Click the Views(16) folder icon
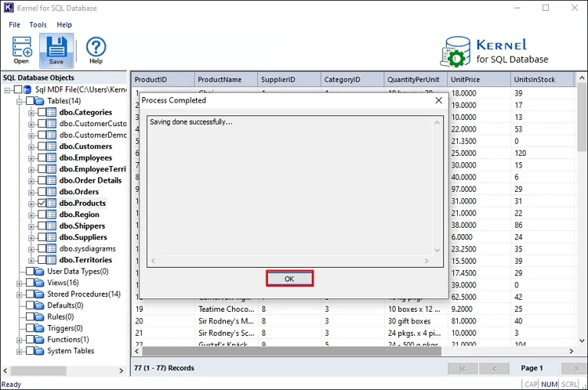 click(x=39, y=283)
